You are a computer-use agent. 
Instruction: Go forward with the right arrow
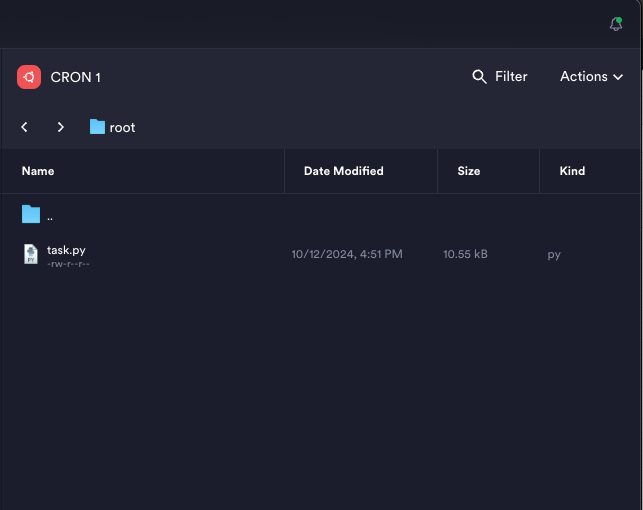click(61, 127)
